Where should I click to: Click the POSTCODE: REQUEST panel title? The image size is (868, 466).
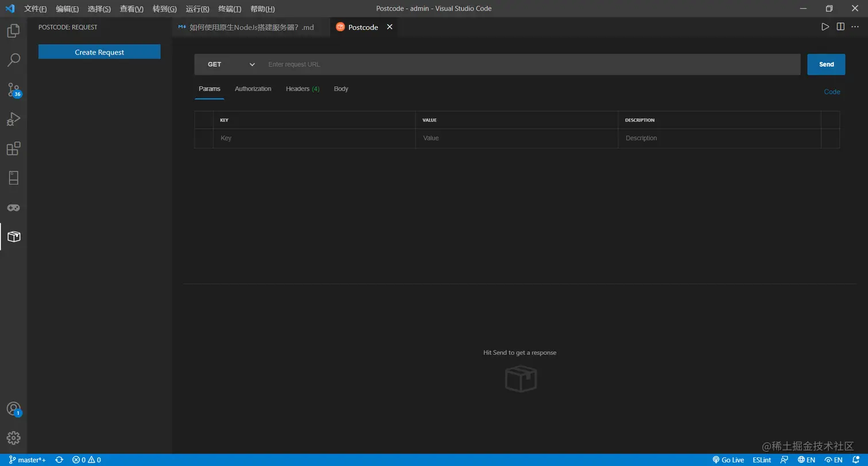click(68, 27)
